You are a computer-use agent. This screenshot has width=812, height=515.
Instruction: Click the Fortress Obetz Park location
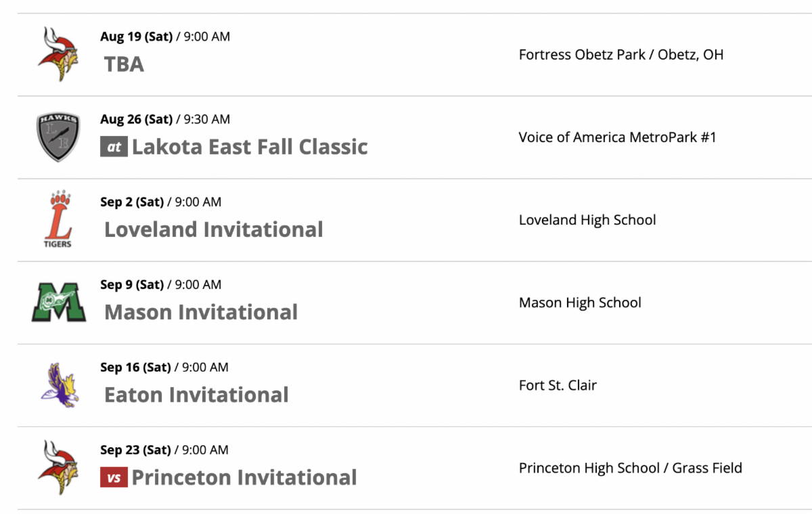(x=621, y=55)
